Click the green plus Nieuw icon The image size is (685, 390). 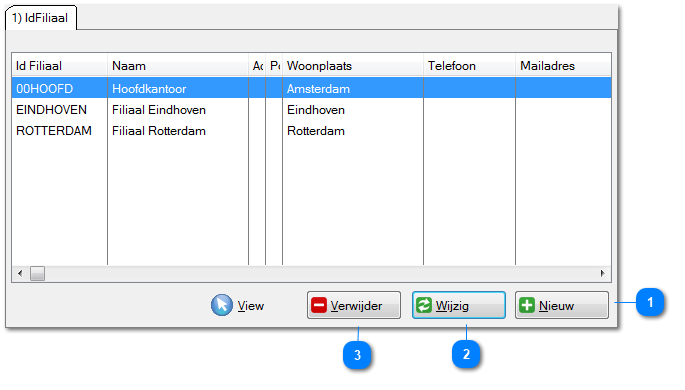(527, 305)
